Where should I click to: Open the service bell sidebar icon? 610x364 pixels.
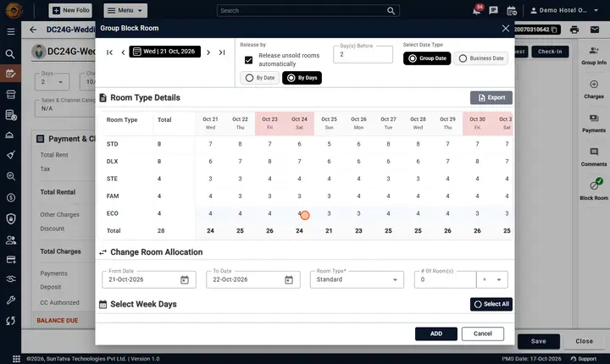(x=10, y=135)
